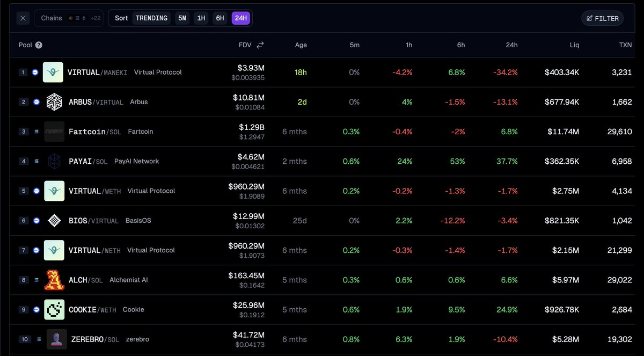The height and width of the screenshot is (356, 644).
Task: Select the 24H timeframe
Action: pos(241,18)
